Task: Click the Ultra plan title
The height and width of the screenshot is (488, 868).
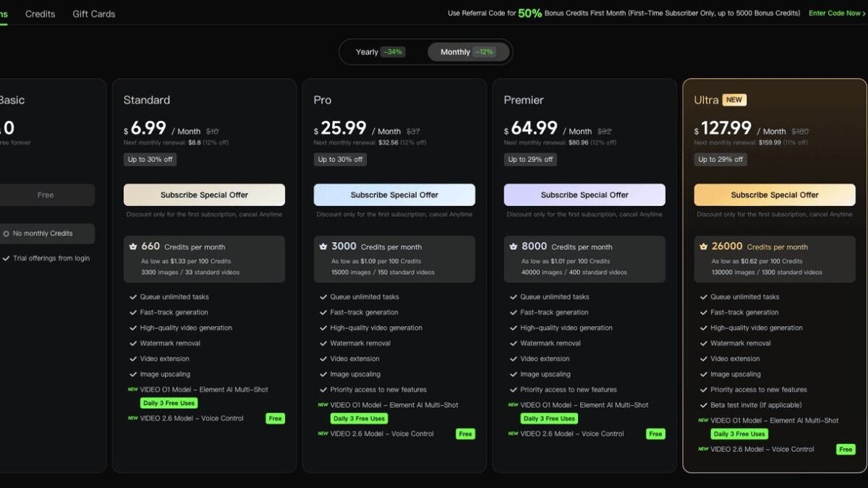Action: click(706, 100)
